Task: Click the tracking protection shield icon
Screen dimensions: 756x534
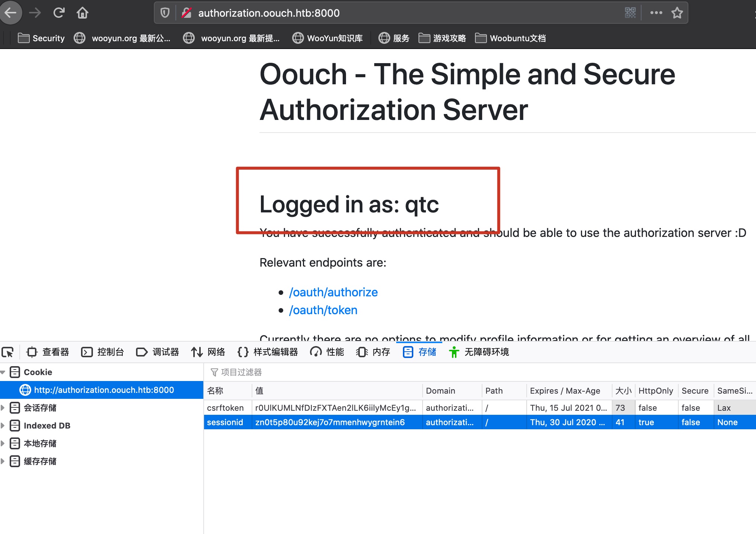Action: pyautogui.click(x=165, y=13)
